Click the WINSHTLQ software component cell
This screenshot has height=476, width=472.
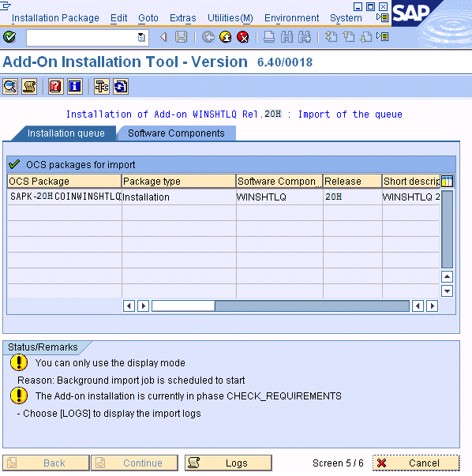pyautogui.click(x=279, y=197)
